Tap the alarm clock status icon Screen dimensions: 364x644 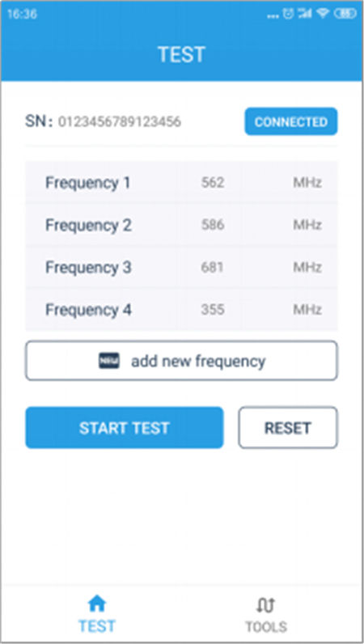(x=289, y=14)
